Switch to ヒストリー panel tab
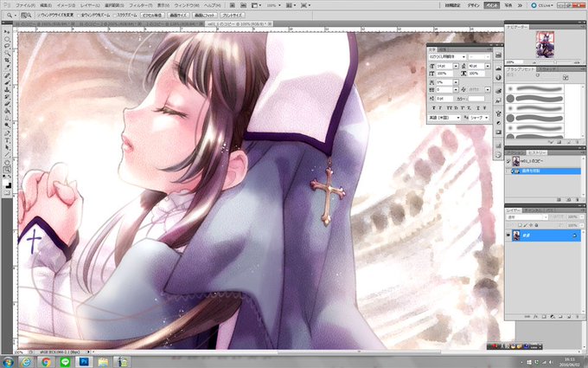 537,153
